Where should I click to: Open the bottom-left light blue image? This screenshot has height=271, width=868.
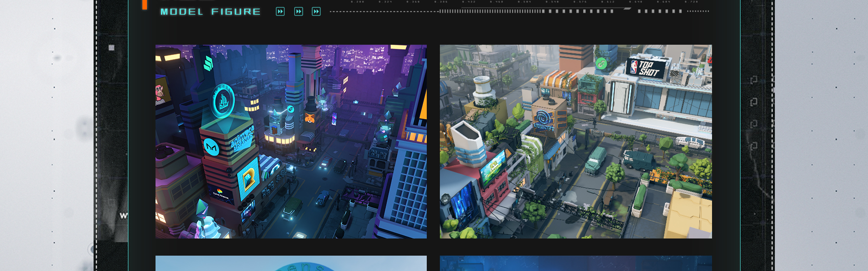tap(291, 263)
